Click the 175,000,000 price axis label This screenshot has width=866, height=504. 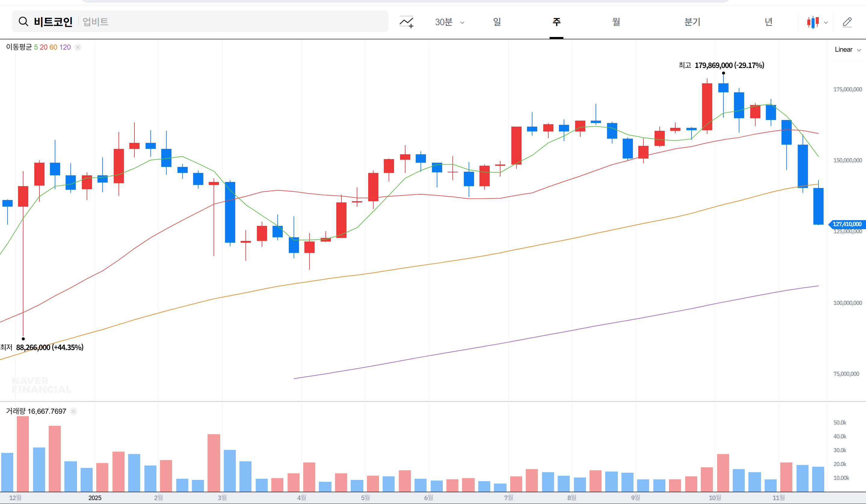(x=847, y=89)
